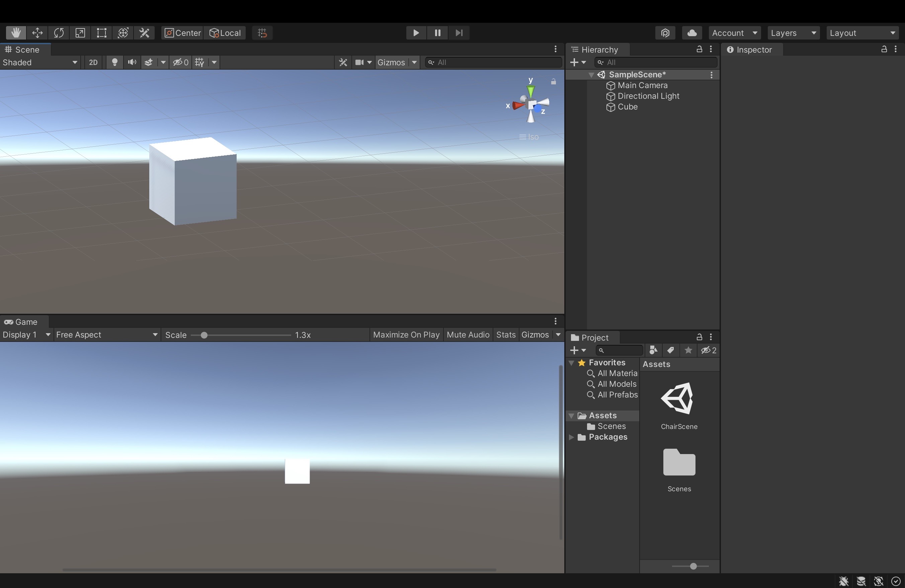Viewport: 905px width, 588px height.
Task: Select Cube in the Hierarchy
Action: point(627,107)
